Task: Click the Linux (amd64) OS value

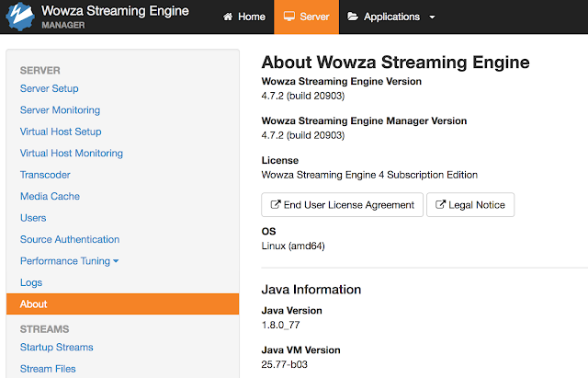Action: point(293,246)
